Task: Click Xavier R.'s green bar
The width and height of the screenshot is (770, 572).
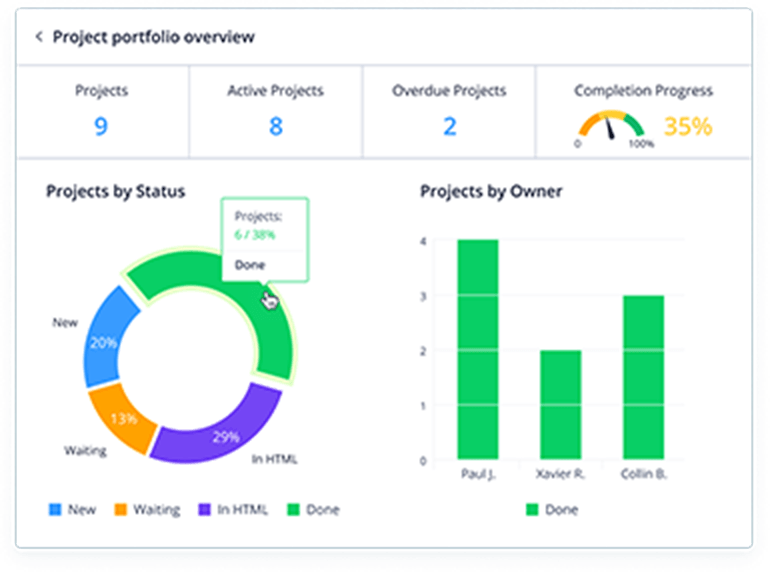Action: point(560,404)
